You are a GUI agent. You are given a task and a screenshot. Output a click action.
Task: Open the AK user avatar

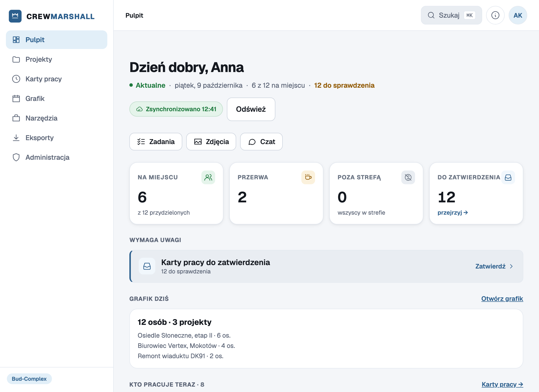[518, 15]
